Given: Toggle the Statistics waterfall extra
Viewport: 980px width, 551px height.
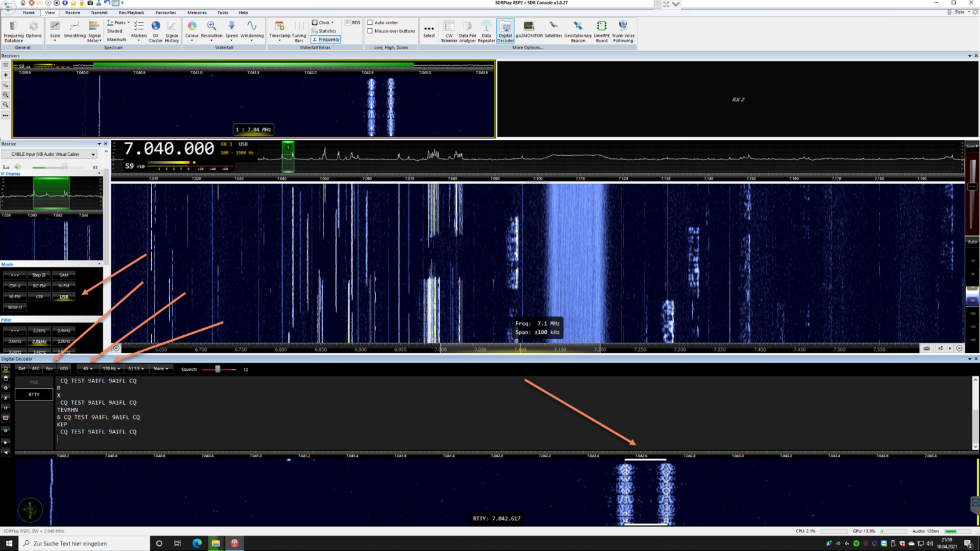Looking at the screenshot, I should pos(324,31).
